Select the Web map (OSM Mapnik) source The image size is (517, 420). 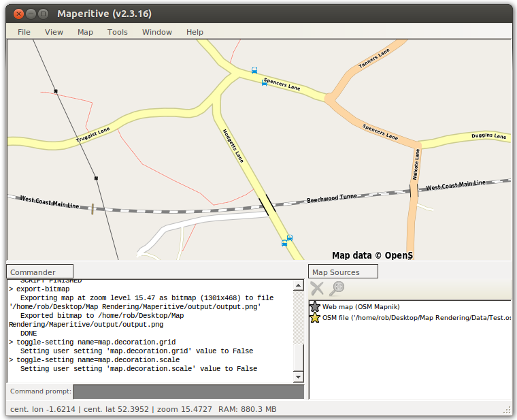(361, 307)
